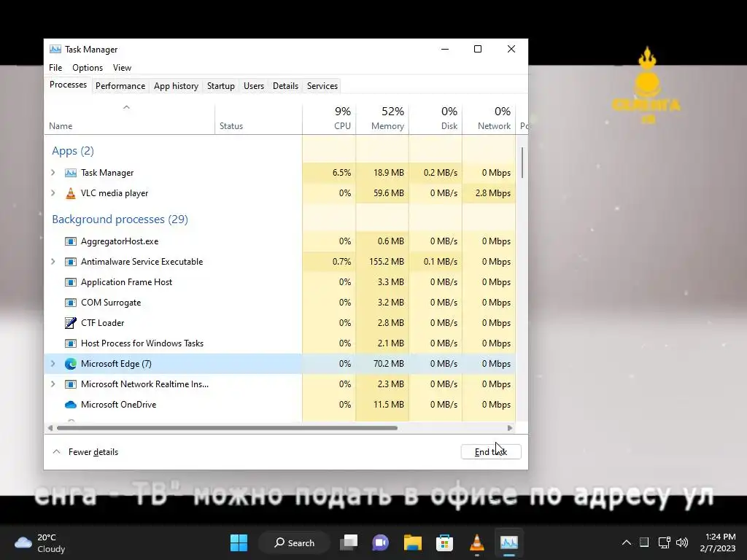The height and width of the screenshot is (560, 747).
Task: Select the 70.2 MB memory cell for Edge
Action: click(x=382, y=364)
